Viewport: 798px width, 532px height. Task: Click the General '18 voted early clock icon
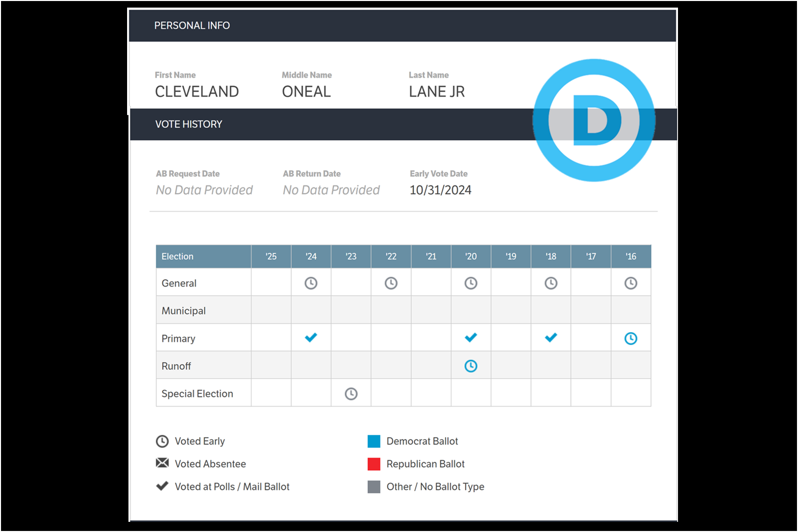click(551, 283)
